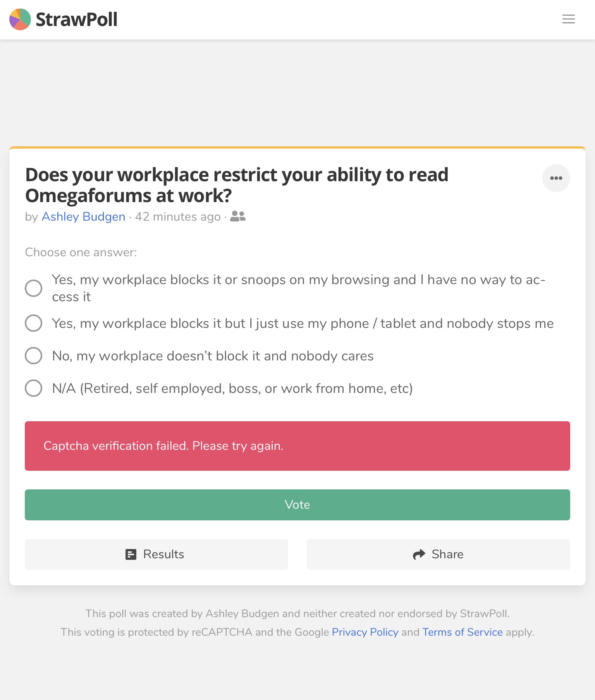The image size is (595, 700).
Task: Click the Share button
Action: [x=439, y=554]
